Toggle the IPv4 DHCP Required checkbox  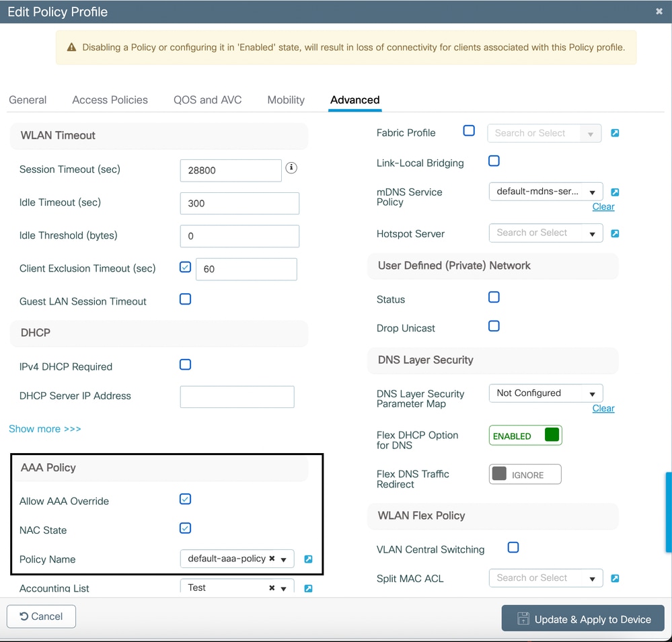click(x=185, y=364)
